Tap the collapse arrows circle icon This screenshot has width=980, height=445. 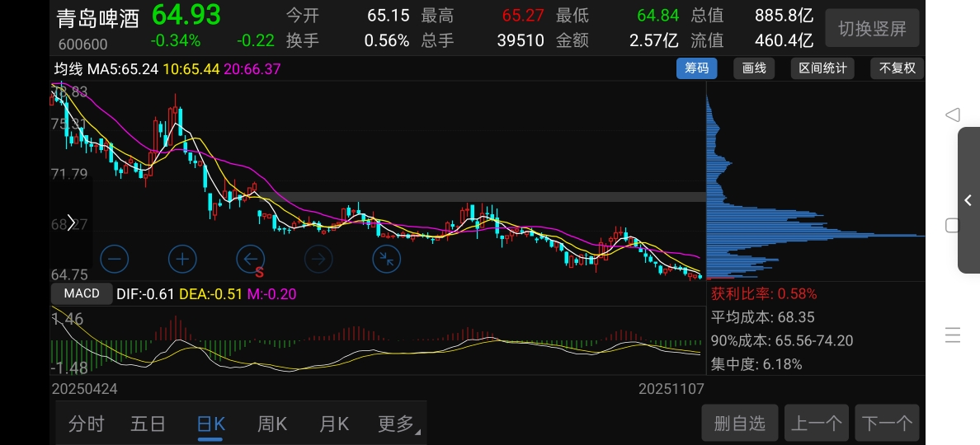[x=387, y=259]
